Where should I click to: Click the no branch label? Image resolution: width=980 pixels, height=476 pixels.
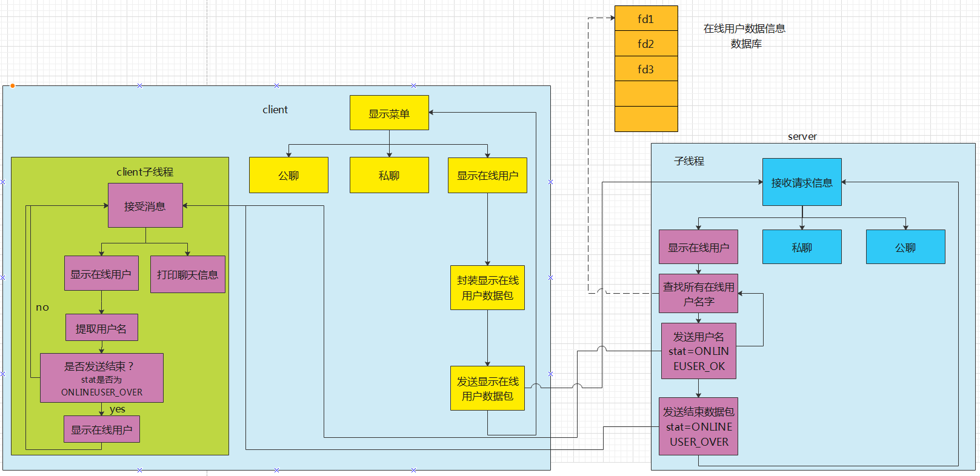point(42,307)
